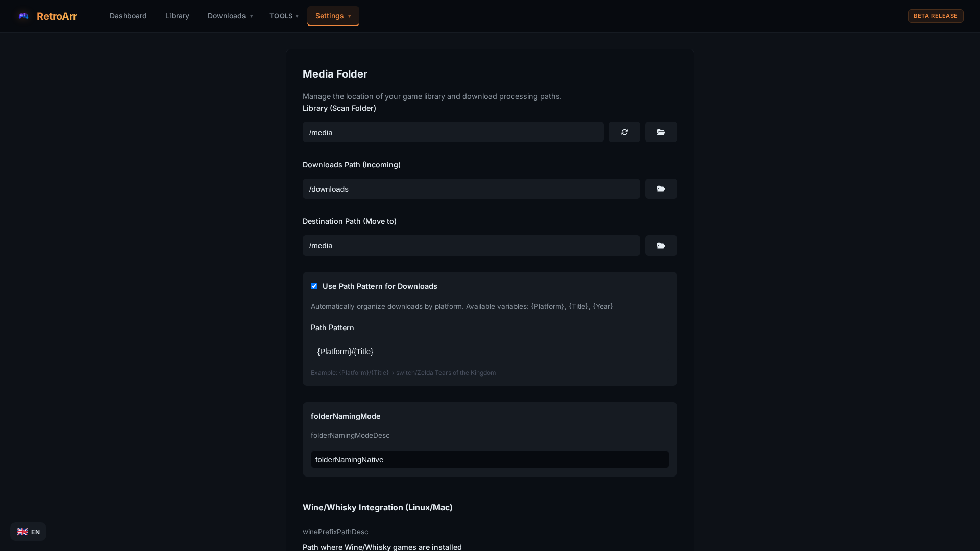Click the Destination Path input field
This screenshot has width=980, height=551.
click(471, 245)
